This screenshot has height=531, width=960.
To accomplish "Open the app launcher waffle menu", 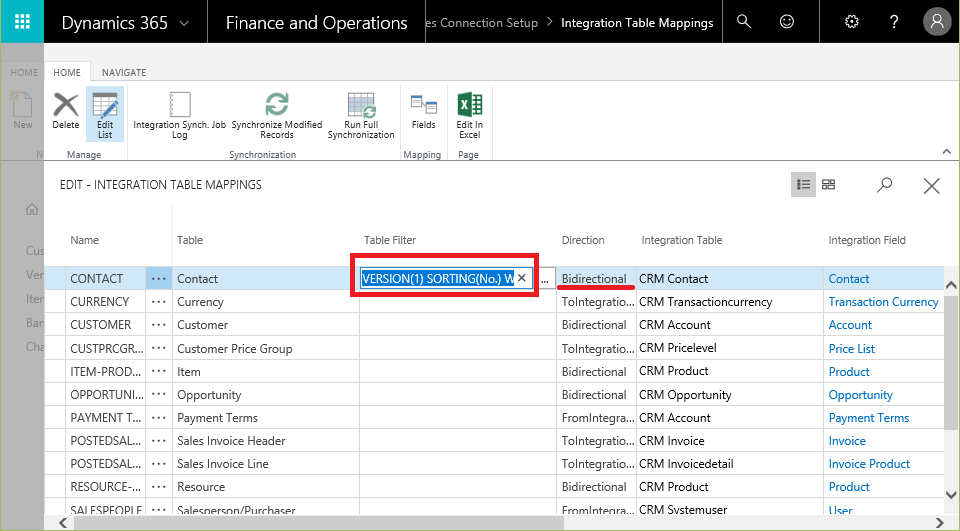I will point(22,22).
